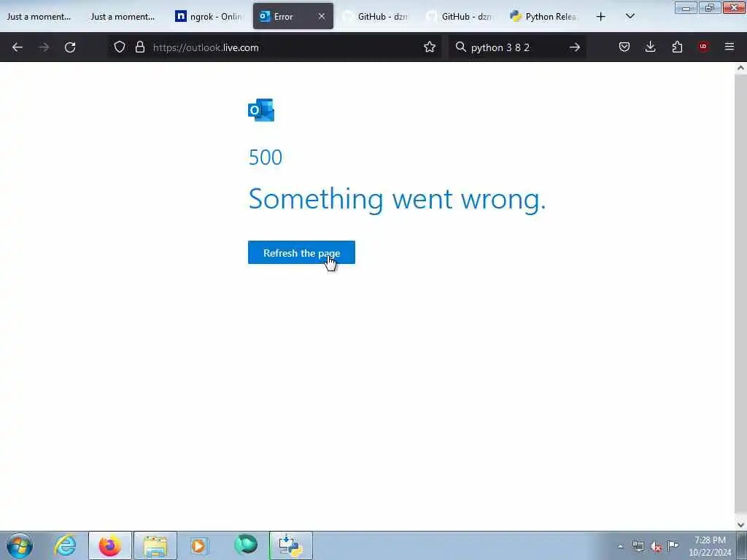The height and width of the screenshot is (560, 747).
Task: Close the Error tab
Action: 322,17
